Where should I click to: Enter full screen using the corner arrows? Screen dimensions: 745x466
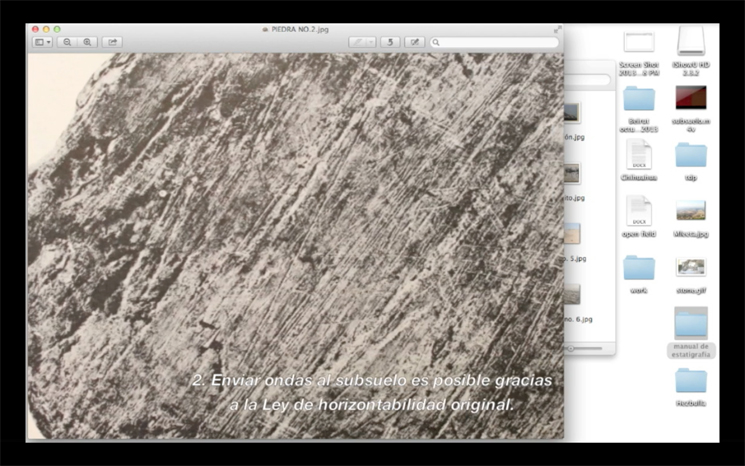tap(557, 29)
